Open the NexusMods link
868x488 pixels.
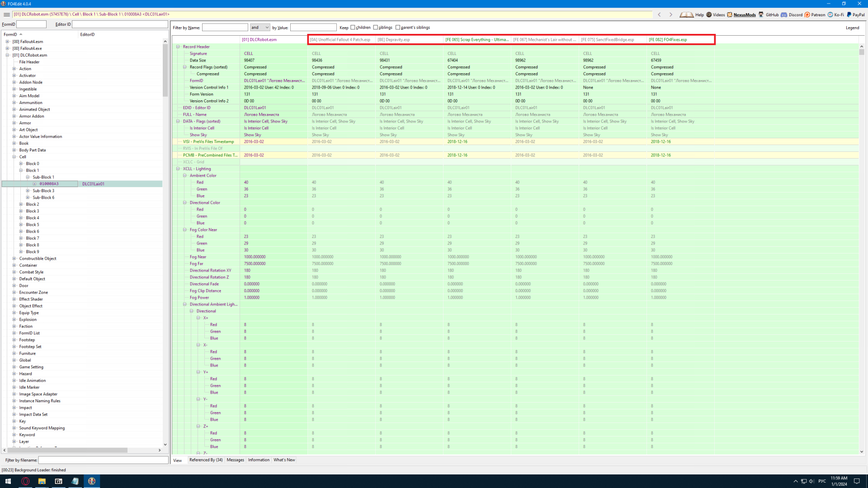[x=744, y=14]
